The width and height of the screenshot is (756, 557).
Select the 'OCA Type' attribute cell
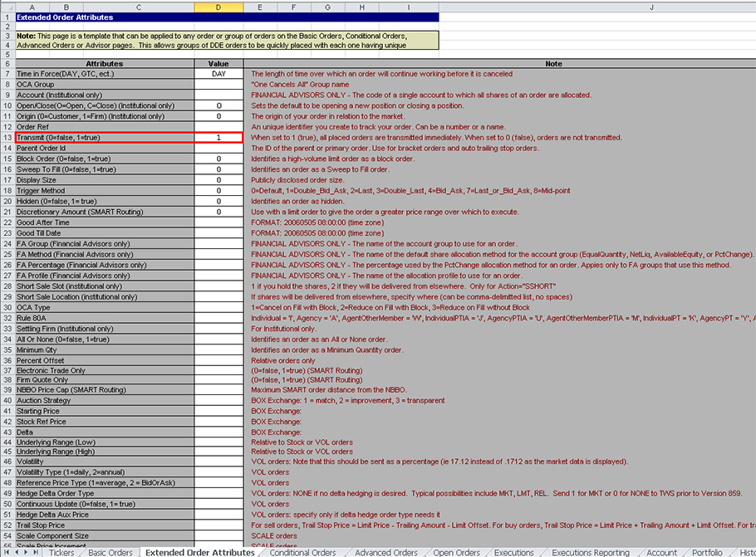(x=105, y=307)
